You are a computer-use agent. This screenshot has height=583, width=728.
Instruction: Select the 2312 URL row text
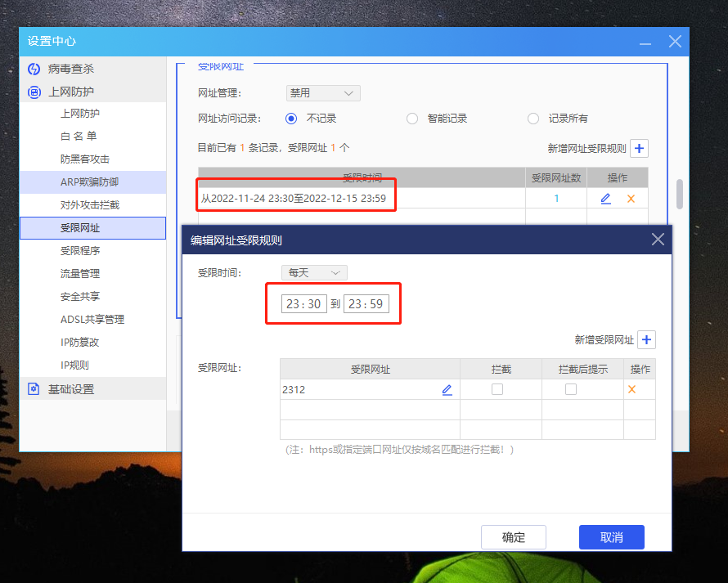294,390
